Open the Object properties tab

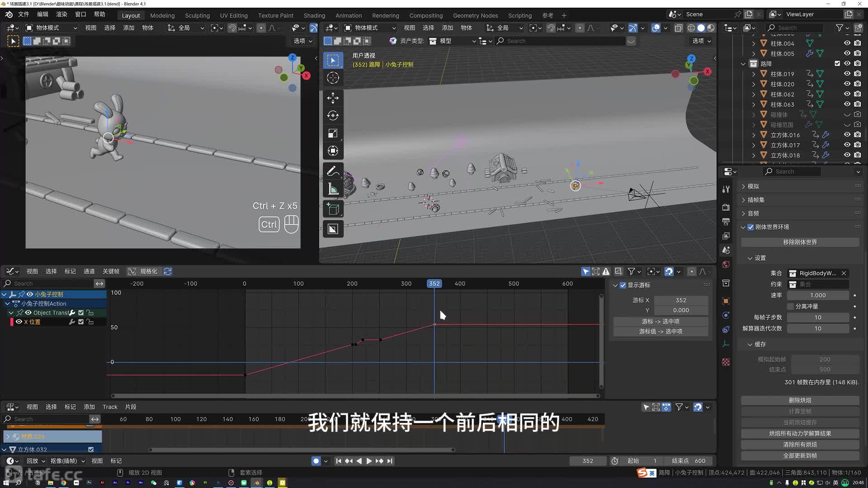click(x=726, y=301)
